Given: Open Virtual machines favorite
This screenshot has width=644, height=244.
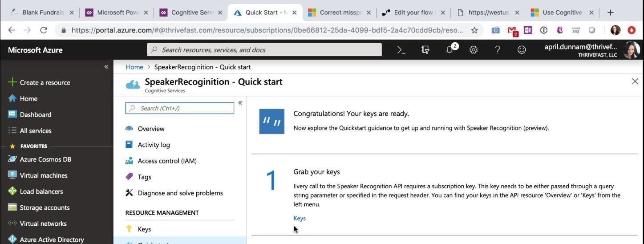Looking at the screenshot, I should tap(38, 175).
